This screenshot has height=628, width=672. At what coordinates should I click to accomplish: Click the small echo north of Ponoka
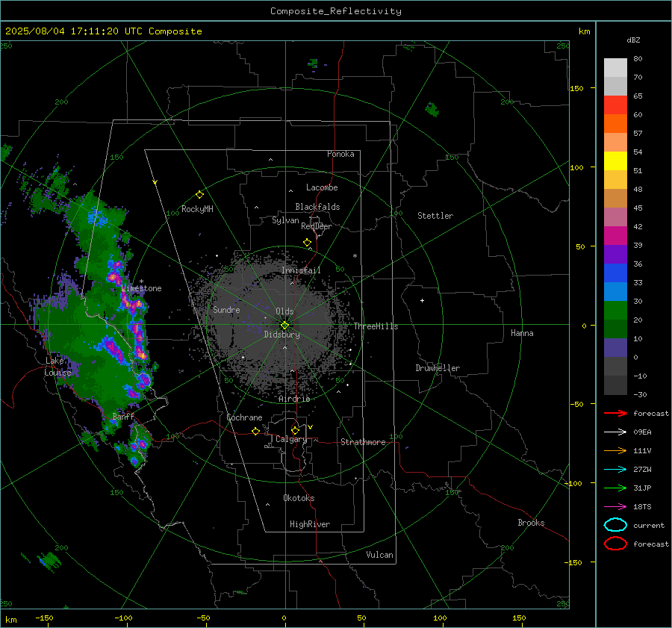pos(314,64)
